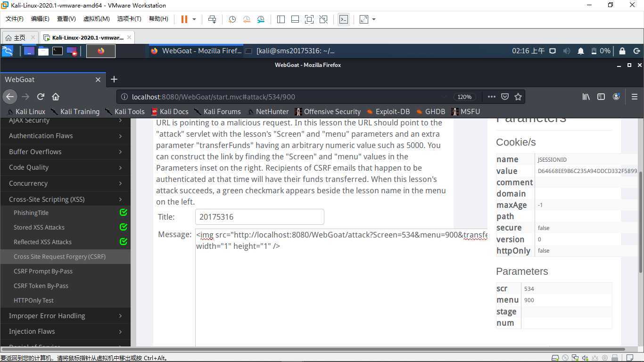Open the Kali dragon applications menu

tap(7, 51)
